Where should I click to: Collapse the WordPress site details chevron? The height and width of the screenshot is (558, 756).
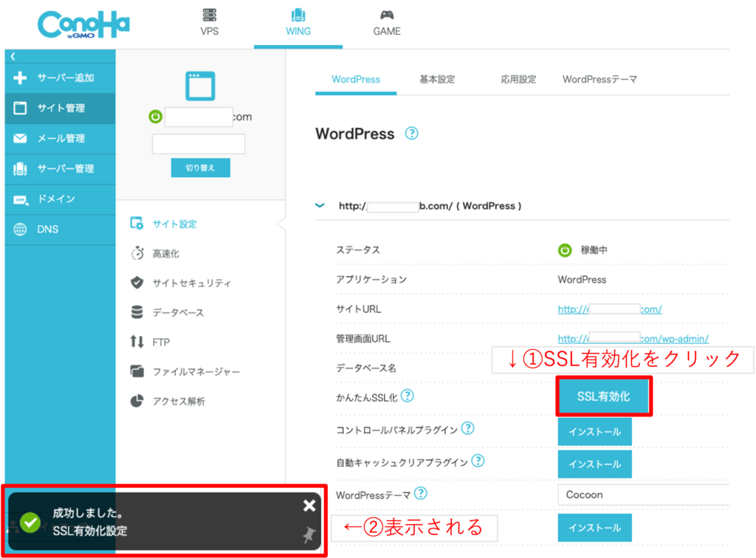pyautogui.click(x=320, y=206)
